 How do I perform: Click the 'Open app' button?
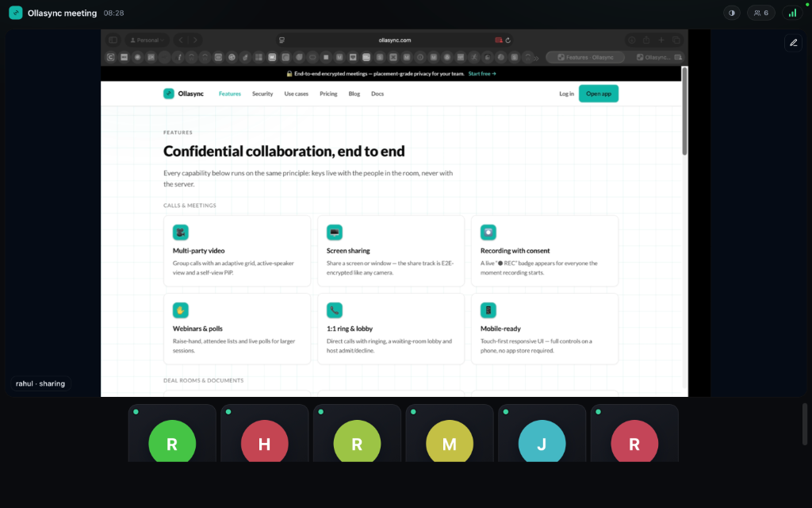point(599,94)
